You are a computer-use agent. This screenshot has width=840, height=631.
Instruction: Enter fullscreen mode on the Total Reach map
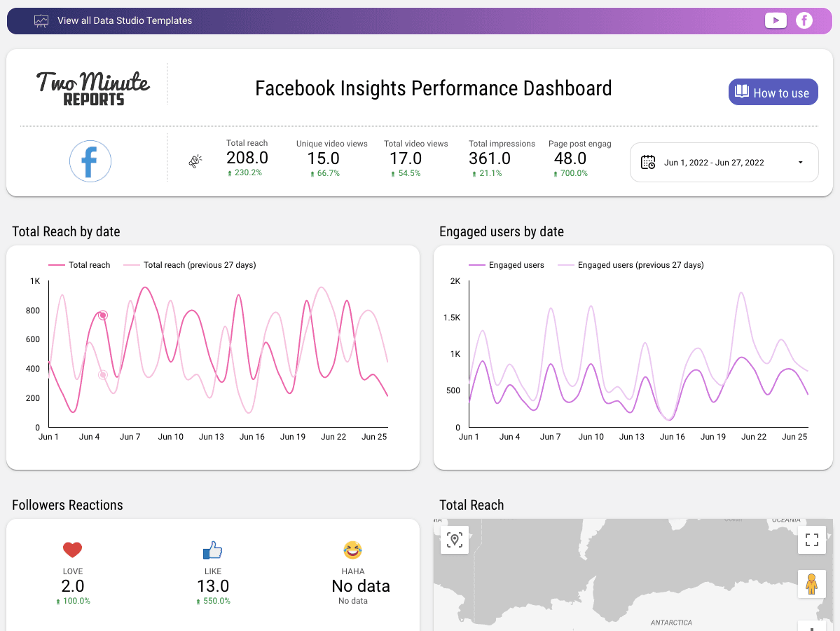pos(811,540)
